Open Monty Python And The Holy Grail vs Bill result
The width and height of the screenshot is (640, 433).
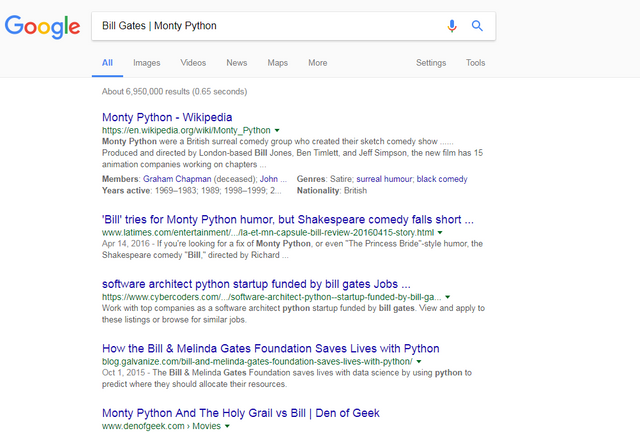241,413
